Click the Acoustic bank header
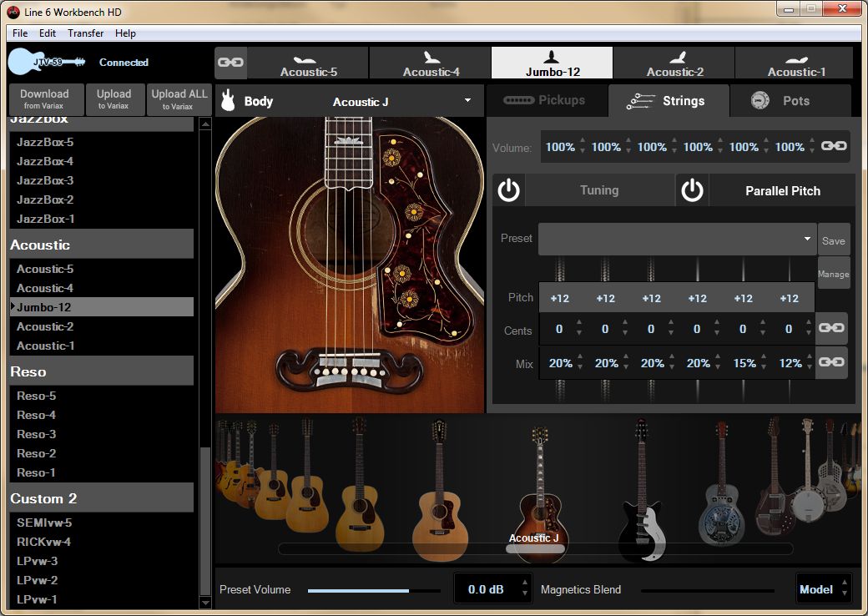868x616 pixels. coord(102,244)
